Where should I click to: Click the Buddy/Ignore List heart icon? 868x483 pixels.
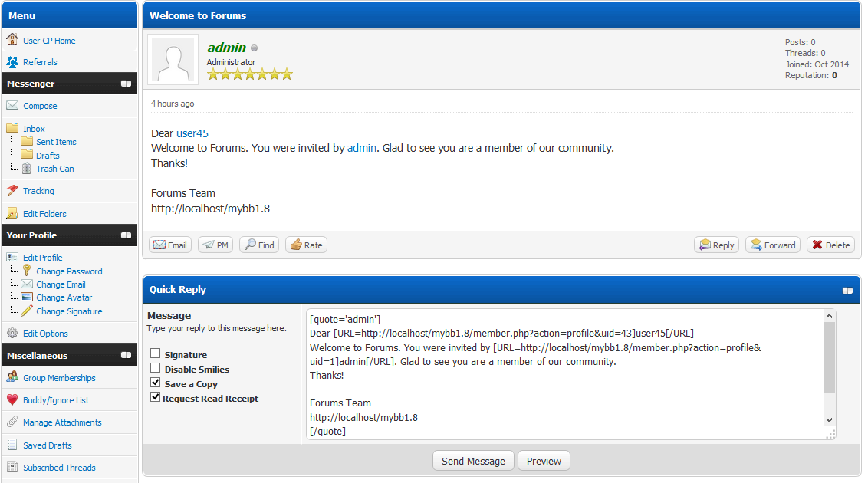[x=12, y=399]
